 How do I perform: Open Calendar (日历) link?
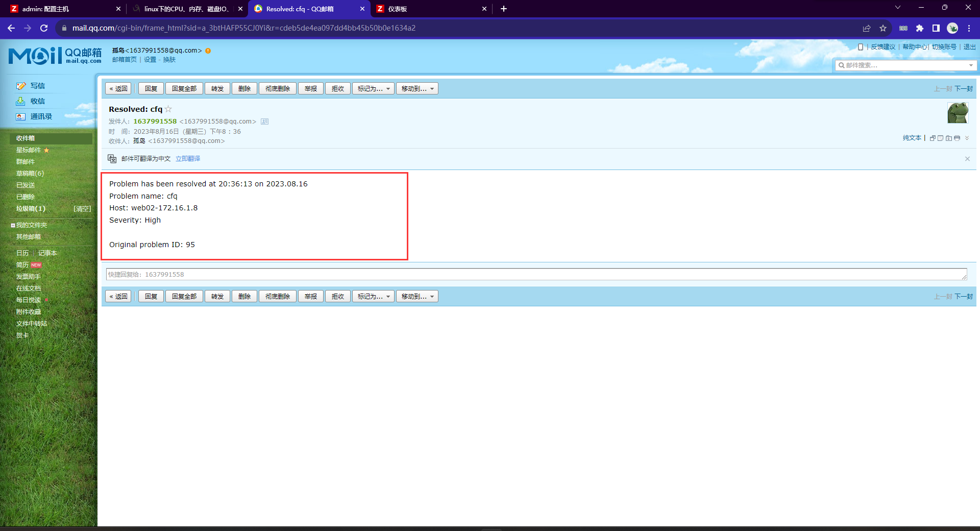coord(22,253)
